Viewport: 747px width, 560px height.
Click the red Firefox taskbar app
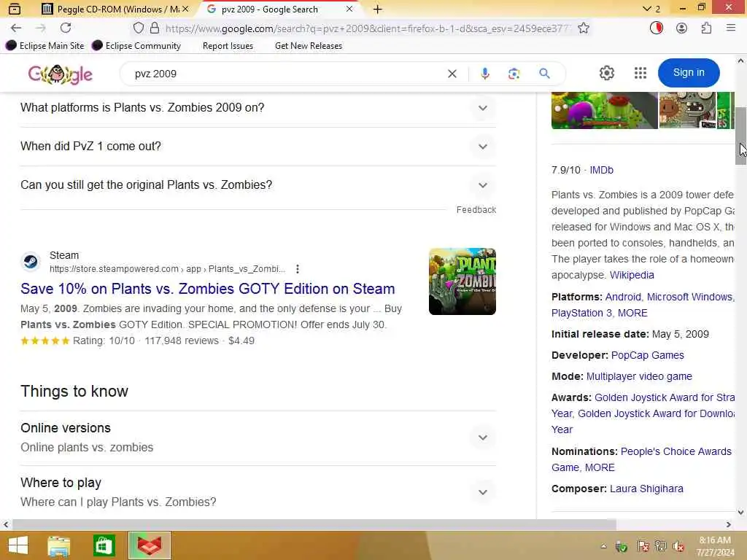pyautogui.click(x=149, y=545)
